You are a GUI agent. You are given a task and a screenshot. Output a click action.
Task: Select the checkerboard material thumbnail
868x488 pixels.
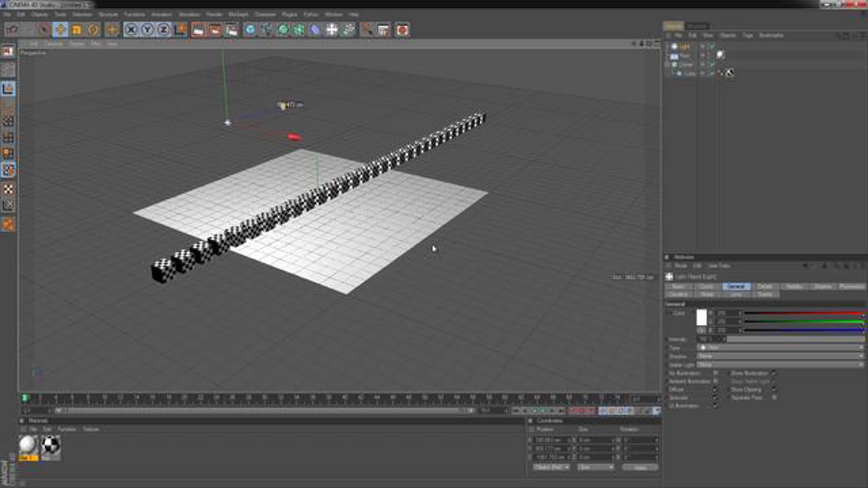pos(50,445)
